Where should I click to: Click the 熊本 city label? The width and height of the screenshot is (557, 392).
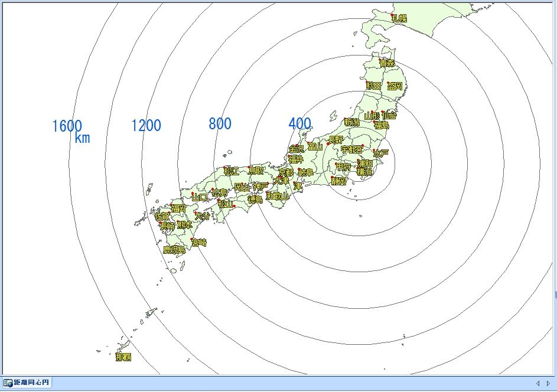185,225
